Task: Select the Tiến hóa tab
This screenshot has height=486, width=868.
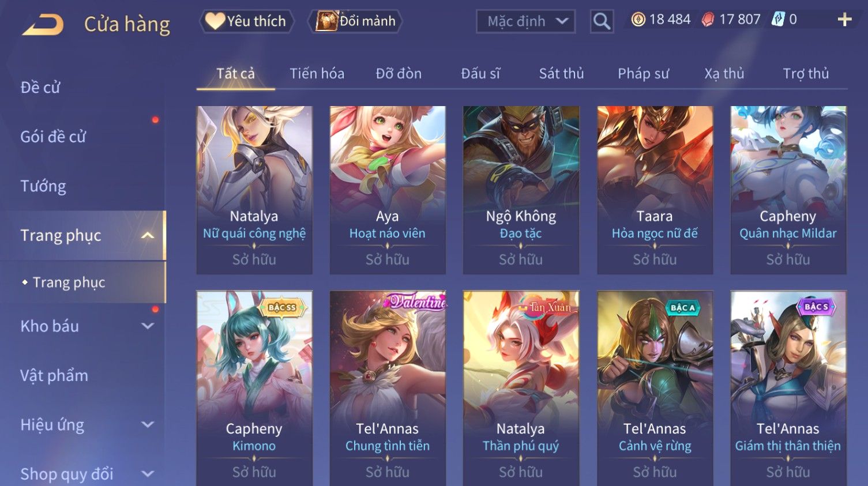Action: point(317,74)
